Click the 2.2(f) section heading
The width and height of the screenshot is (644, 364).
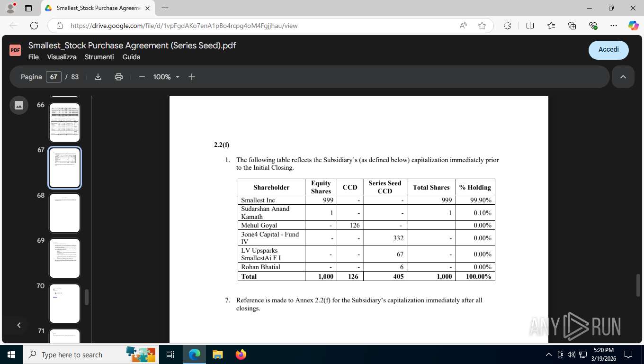coord(222,145)
